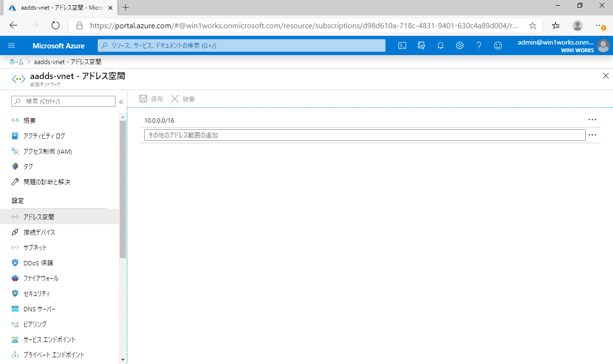This screenshot has width=613, height=364.
Task: Open the browser profile icon
Action: (x=578, y=25)
